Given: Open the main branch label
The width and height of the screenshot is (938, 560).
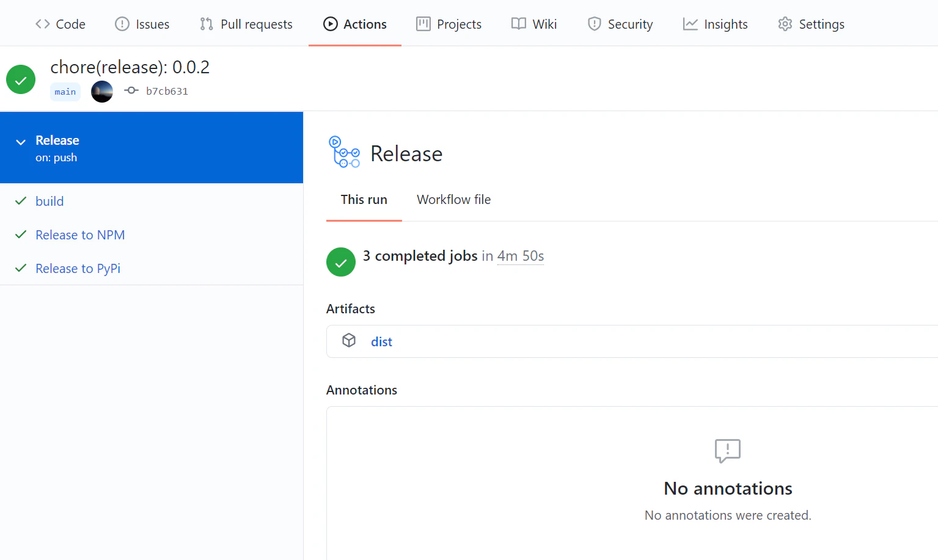Looking at the screenshot, I should [65, 92].
